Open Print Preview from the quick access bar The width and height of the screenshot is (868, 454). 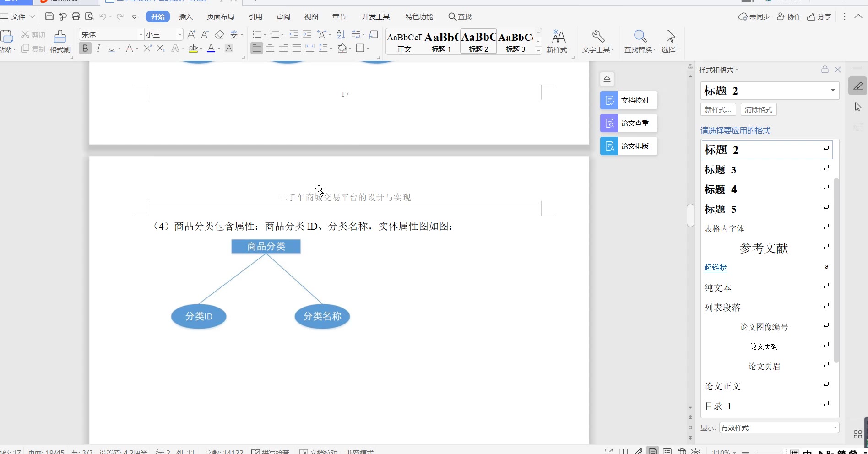(x=89, y=16)
